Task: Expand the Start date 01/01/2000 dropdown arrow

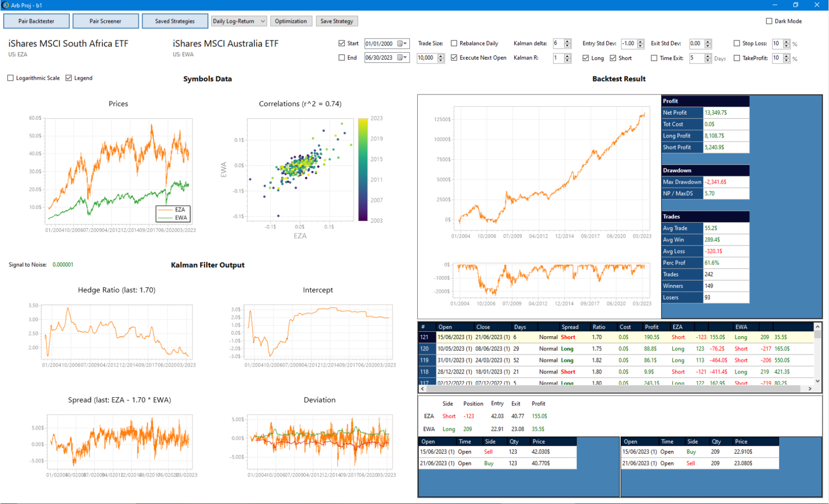Action: coord(405,43)
